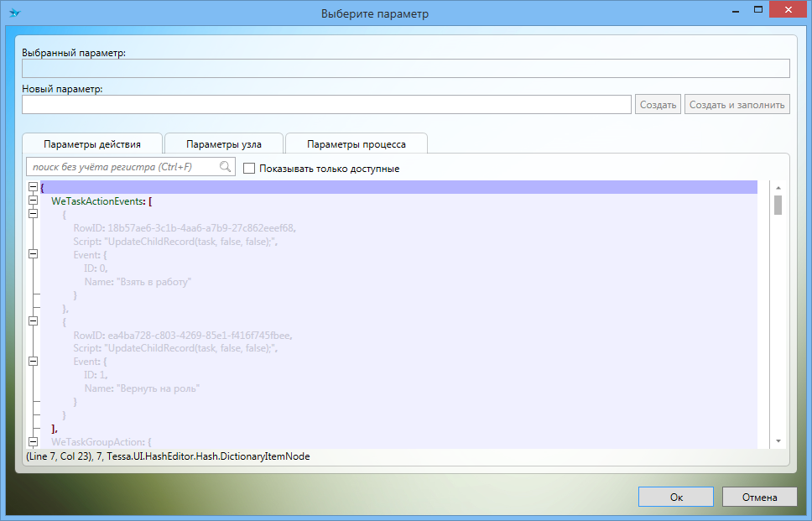Switch to "Параметры узла" tab

click(x=224, y=144)
